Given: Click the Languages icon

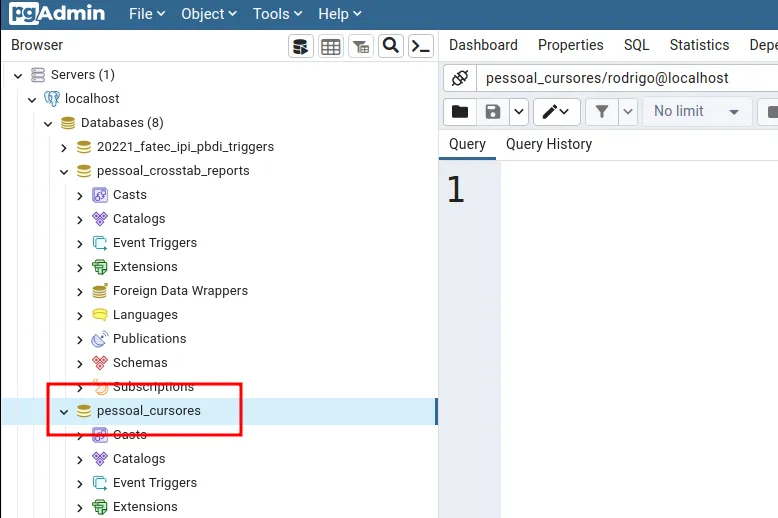Looking at the screenshot, I should (100, 315).
